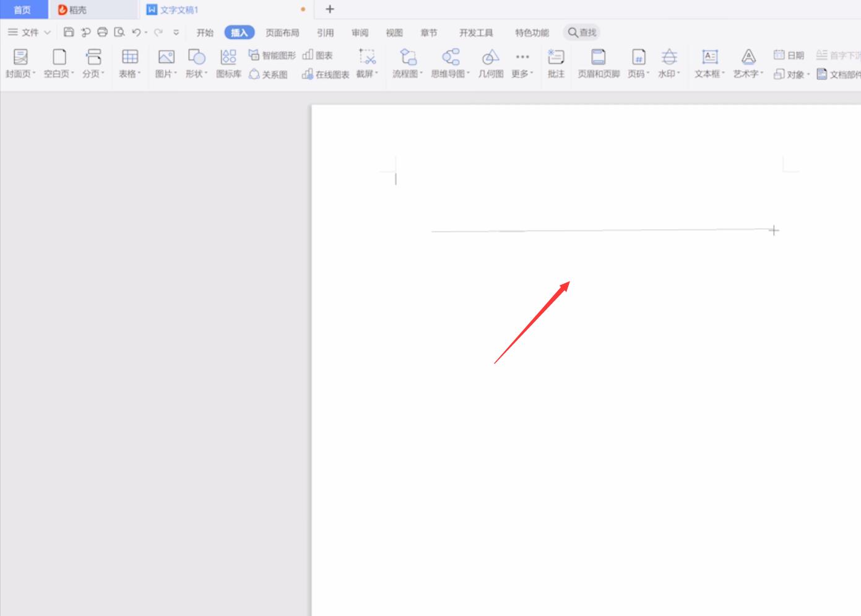Insert WordArt (艺术字)

point(748,64)
